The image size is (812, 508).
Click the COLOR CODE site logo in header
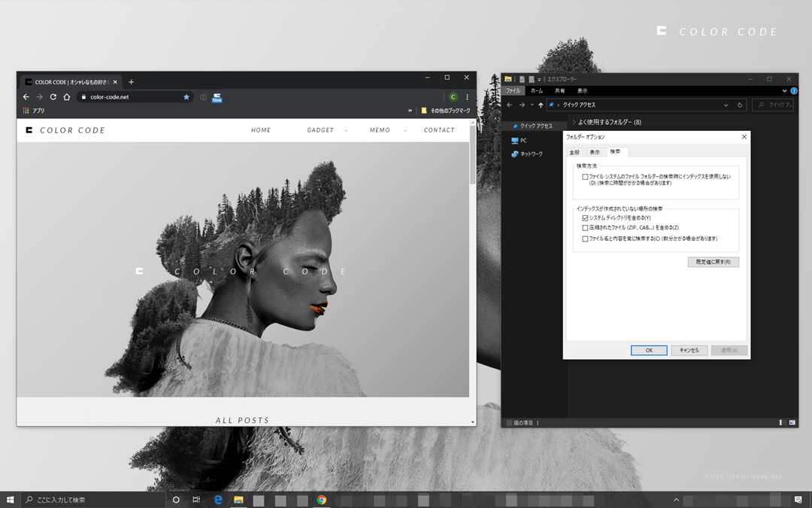tap(65, 130)
